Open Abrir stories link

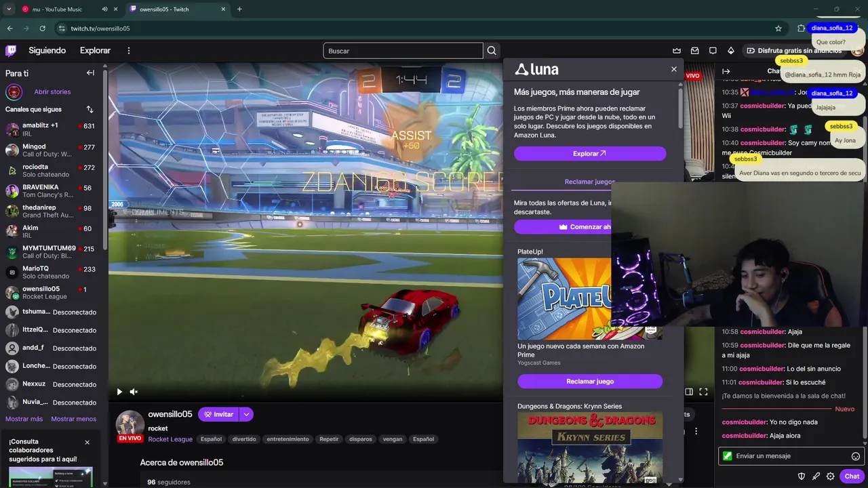click(x=52, y=91)
